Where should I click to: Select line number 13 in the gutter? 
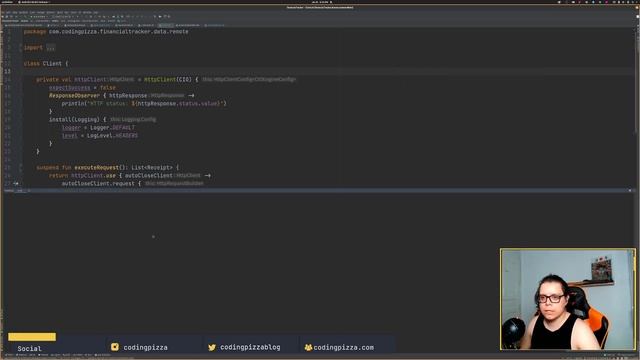pos(8,71)
